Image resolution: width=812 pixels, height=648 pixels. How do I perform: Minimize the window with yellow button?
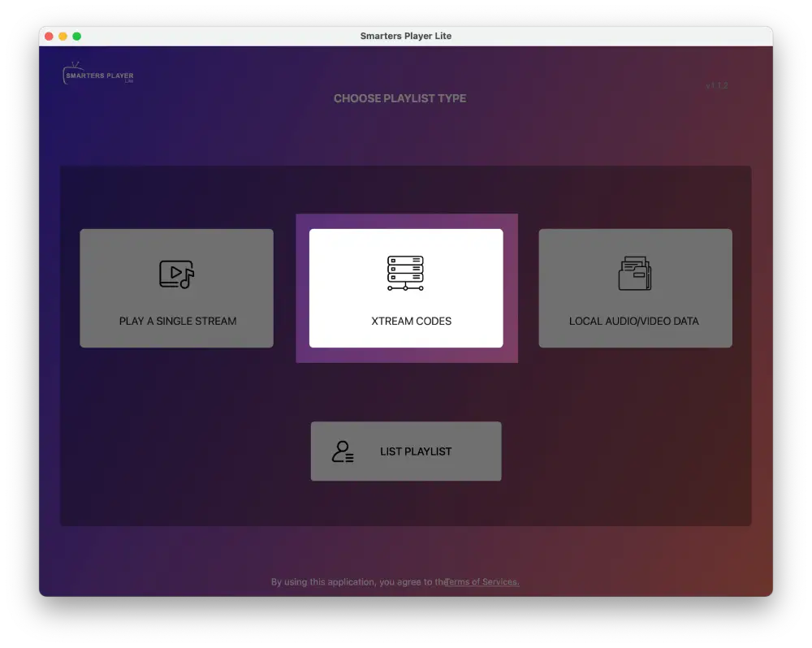tap(63, 37)
